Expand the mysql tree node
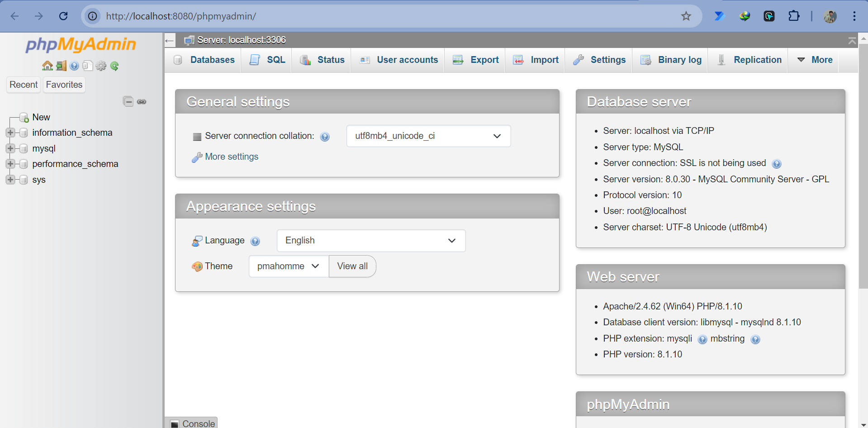 [x=10, y=148]
